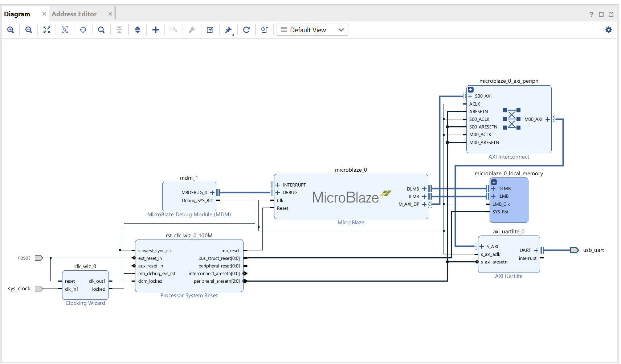Image resolution: width=621 pixels, height=364 pixels.
Task: Validate the design with the checkmark icon
Action: coord(210,30)
